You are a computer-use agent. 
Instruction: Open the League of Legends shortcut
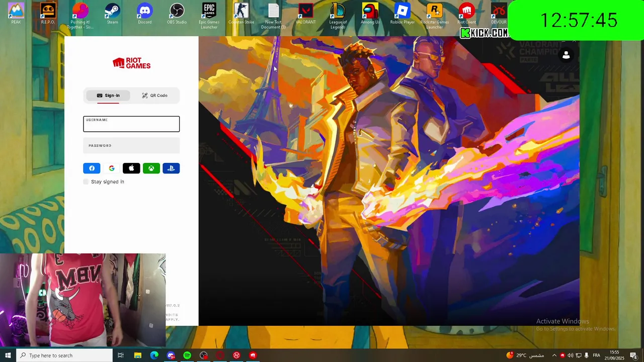coord(338,16)
